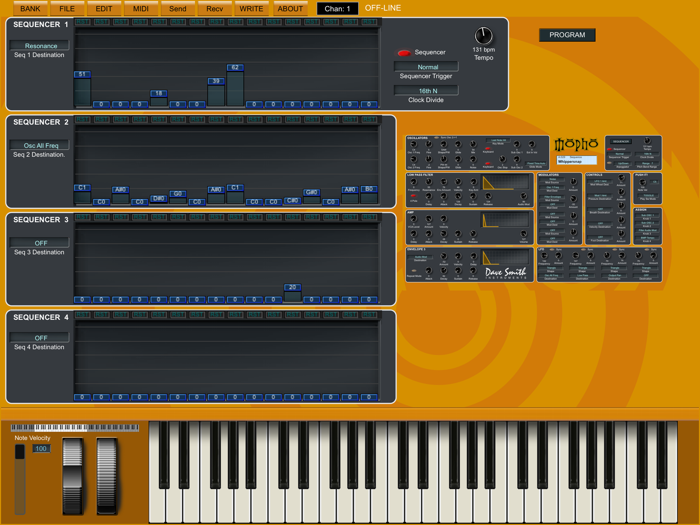The image size is (700, 525).
Task: Click the Whippersnap program name display
Action: (576, 160)
